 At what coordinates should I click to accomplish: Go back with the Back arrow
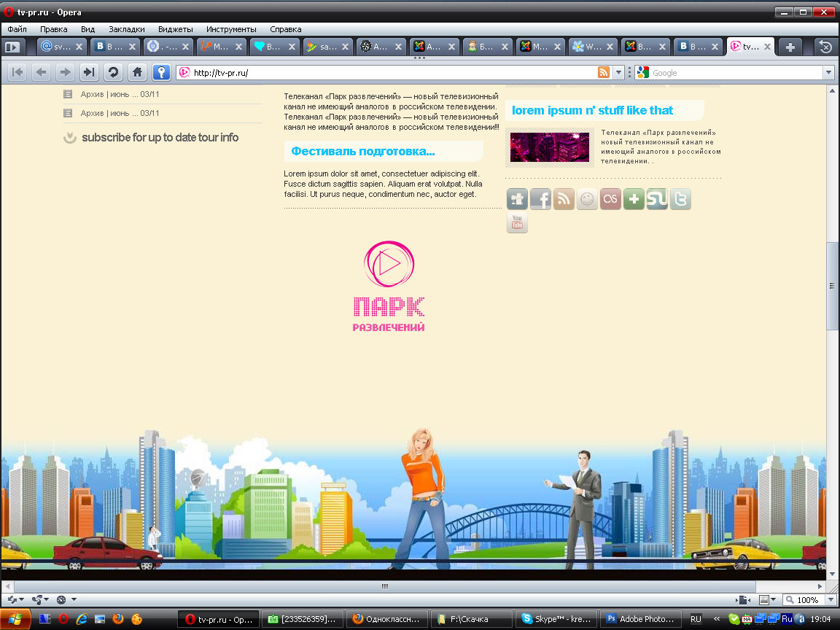tap(42, 71)
